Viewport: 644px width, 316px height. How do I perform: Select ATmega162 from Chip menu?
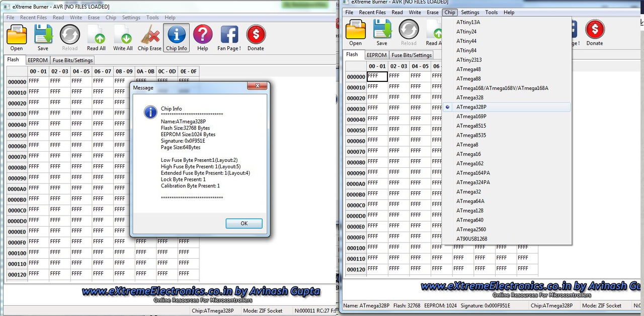click(507, 164)
